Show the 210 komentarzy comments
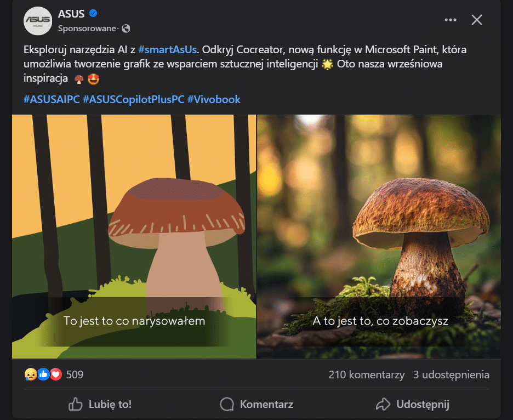Viewport: 513px width, 420px height. click(x=366, y=375)
